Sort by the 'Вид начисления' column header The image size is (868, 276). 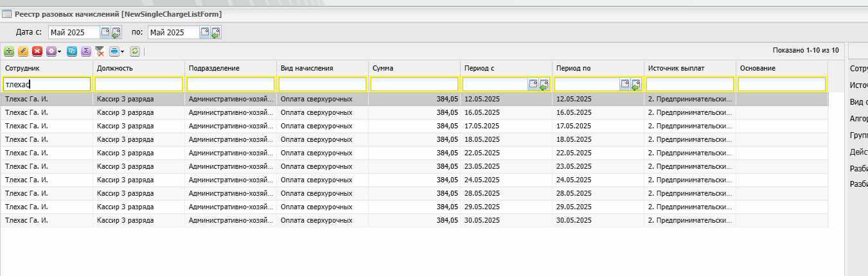click(323, 68)
